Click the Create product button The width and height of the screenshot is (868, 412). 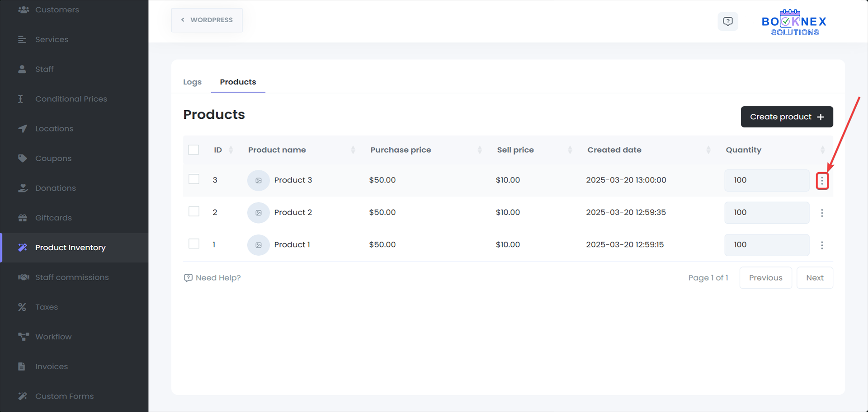tap(787, 117)
